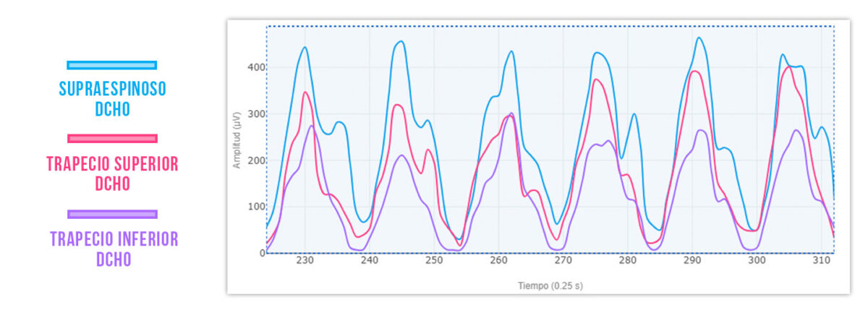The height and width of the screenshot is (315, 868).
Task: Click the Tiempo (0.25 s) axis title
Action: coord(550,286)
